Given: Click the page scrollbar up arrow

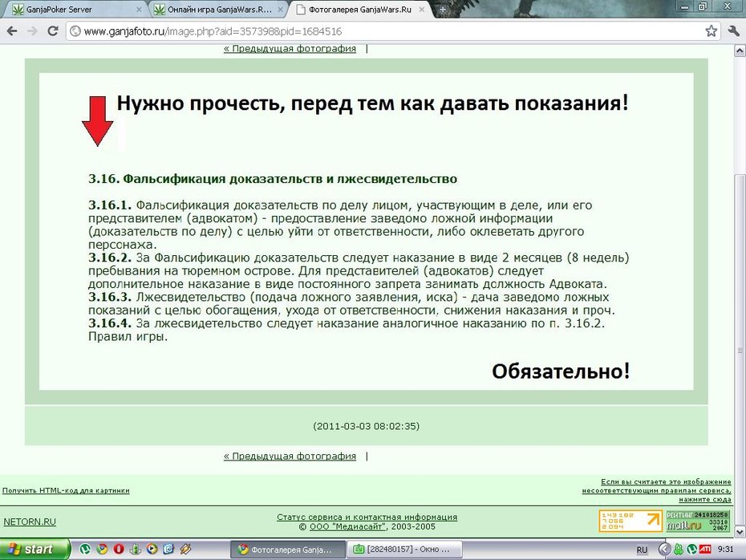Looking at the screenshot, I should tap(740, 50).
